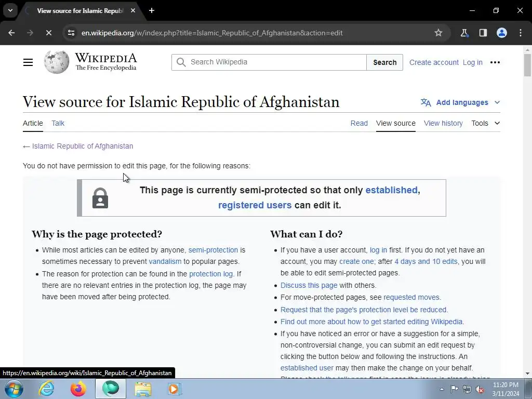The height and width of the screenshot is (399, 532).
Task: Bookmark this page with the star icon
Action: tap(438, 33)
